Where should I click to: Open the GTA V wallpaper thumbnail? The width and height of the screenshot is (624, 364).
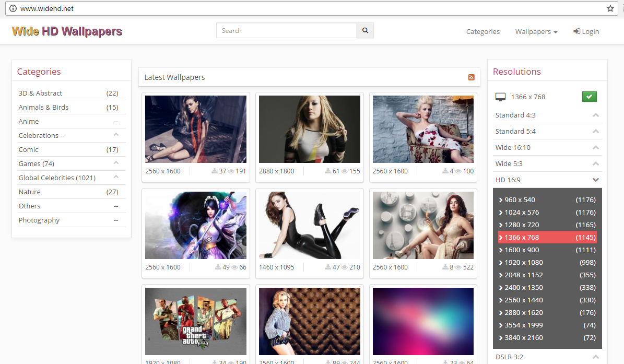[195, 321]
